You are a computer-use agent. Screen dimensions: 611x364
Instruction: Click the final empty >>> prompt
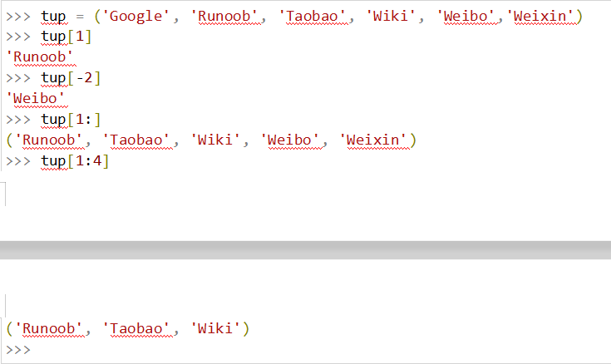(x=17, y=350)
